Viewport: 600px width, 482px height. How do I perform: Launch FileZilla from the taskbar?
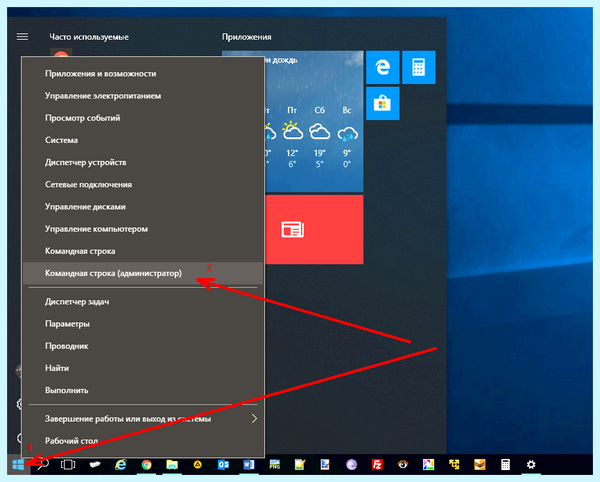pyautogui.click(x=377, y=464)
